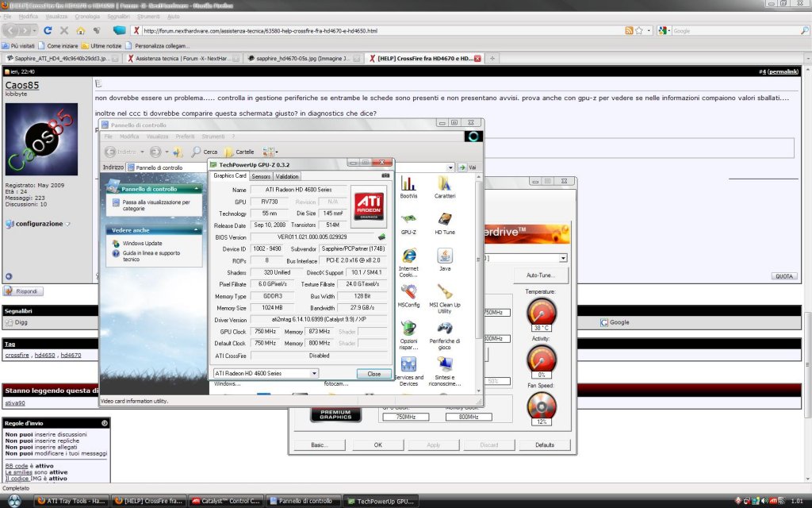
Task: Click the ATI Radeon logo in GPU-Z
Action: click(x=369, y=206)
